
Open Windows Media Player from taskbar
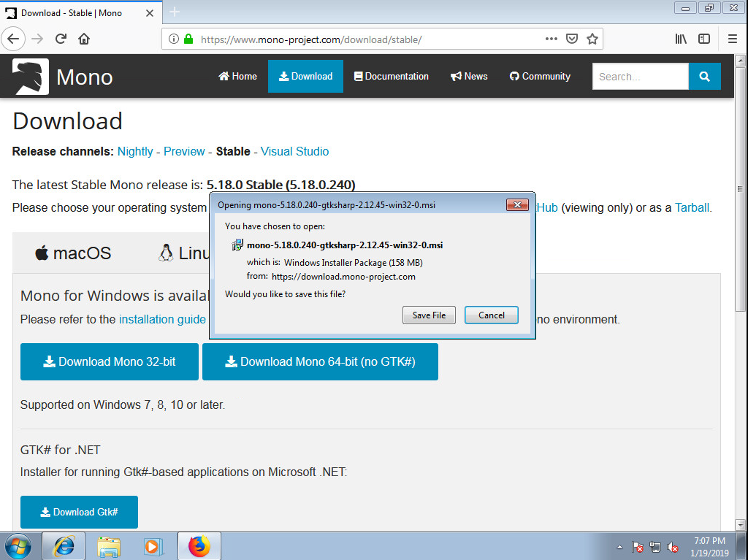tap(153, 546)
